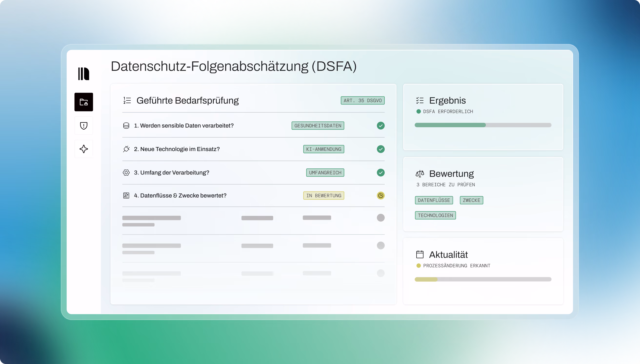Click the Aktualität card heading

click(x=448, y=255)
